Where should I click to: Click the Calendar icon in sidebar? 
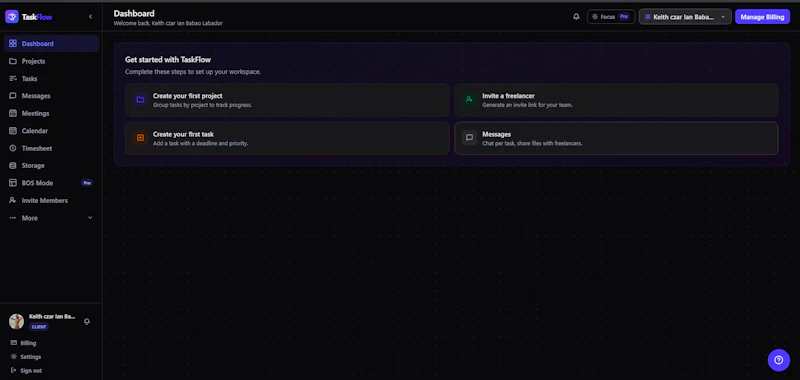tap(13, 131)
